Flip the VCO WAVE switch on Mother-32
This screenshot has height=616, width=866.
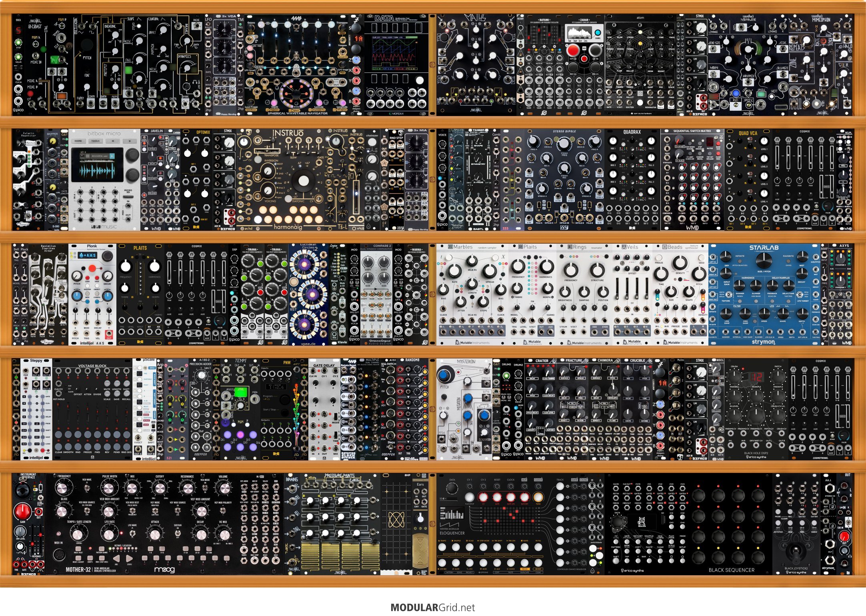pyautogui.click(x=87, y=487)
